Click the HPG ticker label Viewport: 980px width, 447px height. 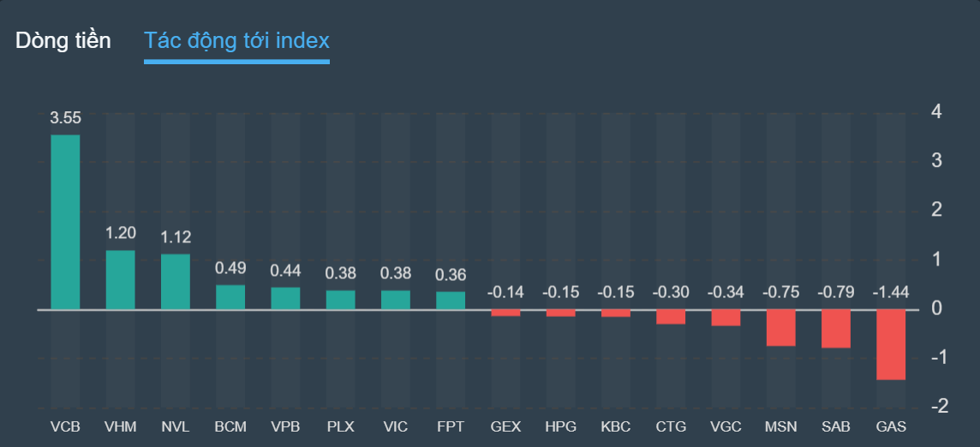(x=561, y=426)
